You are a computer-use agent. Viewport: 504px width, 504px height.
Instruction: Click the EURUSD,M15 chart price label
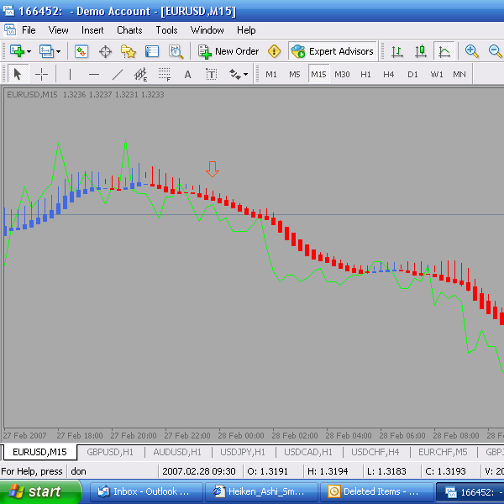click(x=85, y=95)
